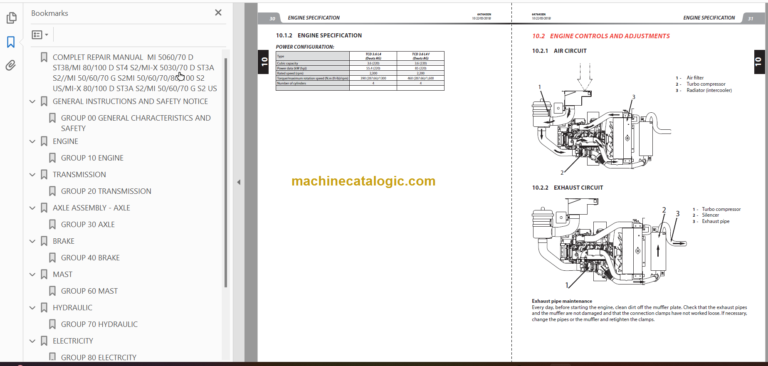Click the bookmark icon beside GROUP 60 MAST
This screenshot has width=768, height=366.
click(52, 292)
